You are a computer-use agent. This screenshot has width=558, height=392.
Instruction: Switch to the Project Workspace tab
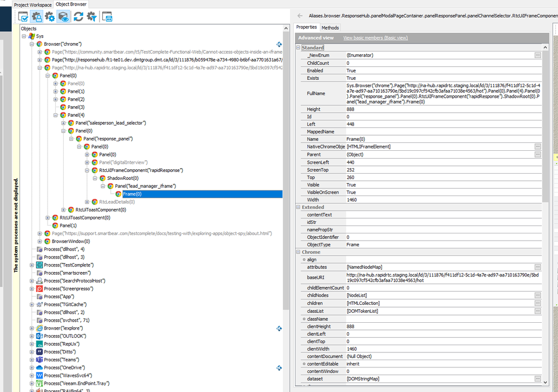pos(33,4)
